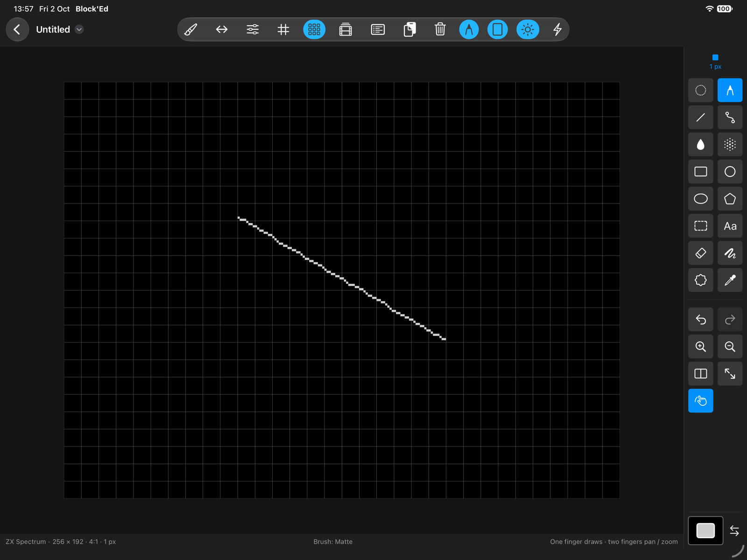Select the rectangle shape tool

[x=701, y=172]
